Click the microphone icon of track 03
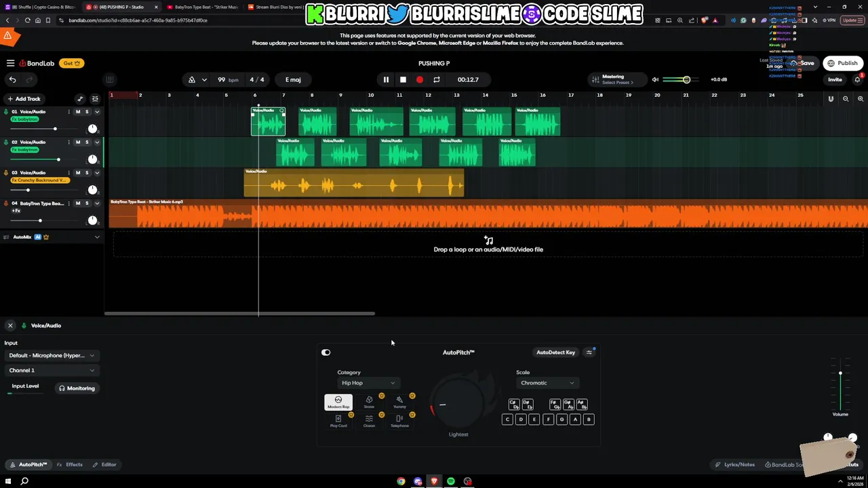The height and width of the screenshot is (488, 868). click(x=6, y=173)
